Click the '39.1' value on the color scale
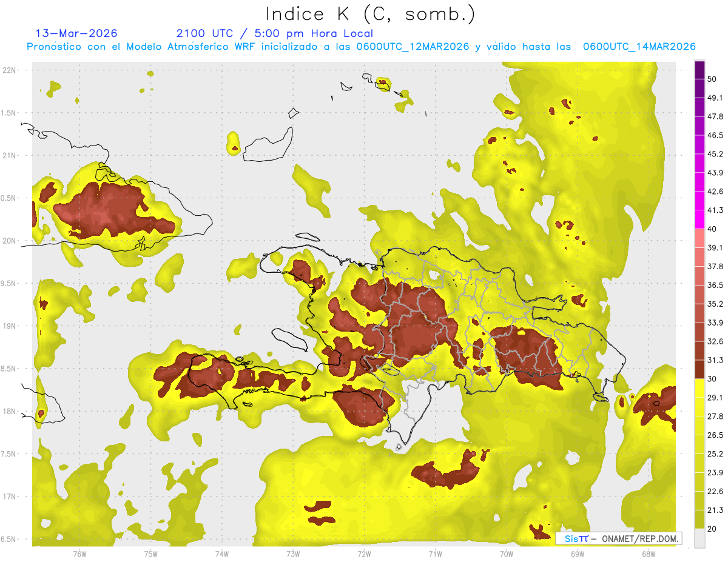This screenshot has height=562, width=728. pos(715,248)
